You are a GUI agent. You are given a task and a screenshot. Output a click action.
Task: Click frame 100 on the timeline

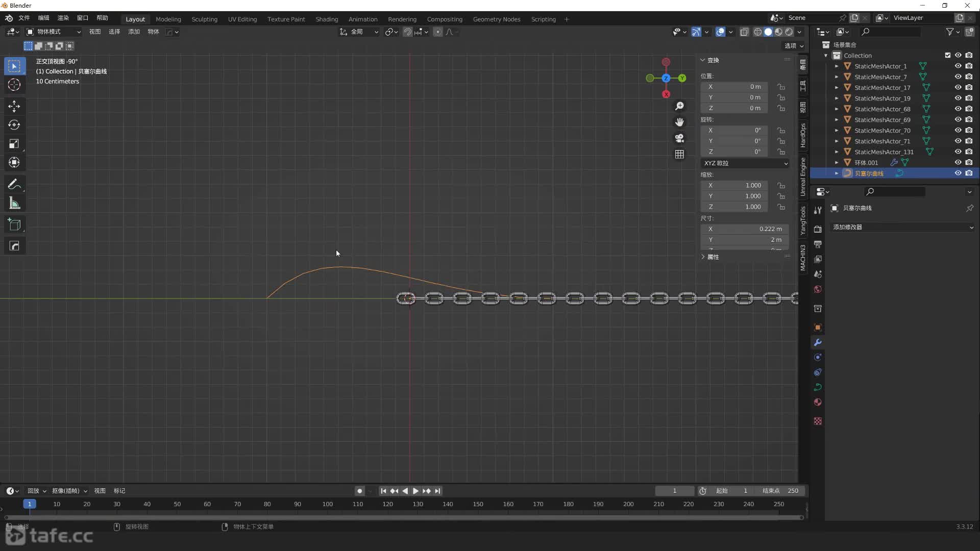pyautogui.click(x=328, y=504)
